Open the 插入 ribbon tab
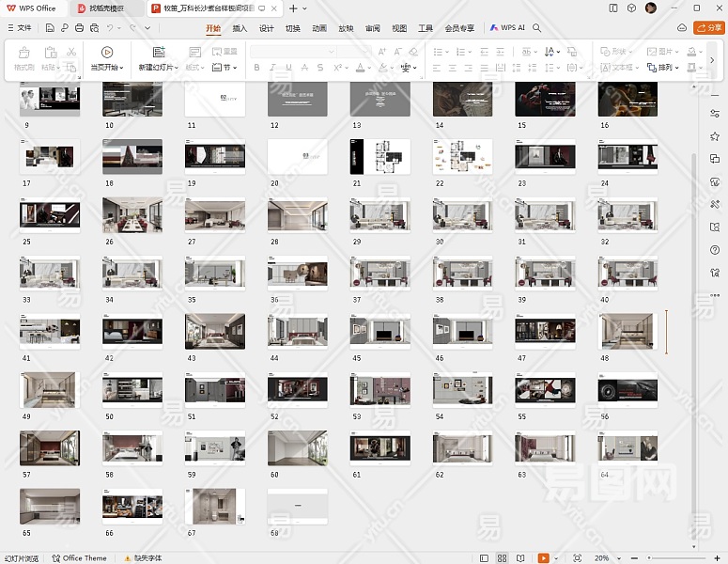728x564 pixels. (240, 28)
